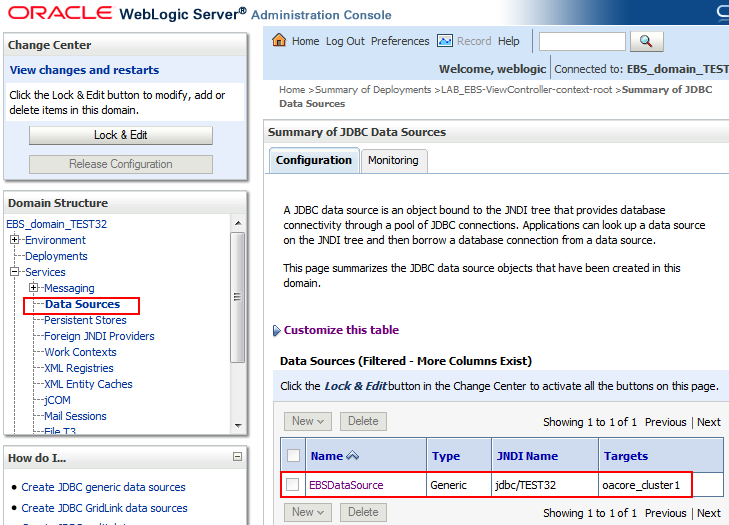Click the Record toolbar text
The width and height of the screenshot is (729, 525).
[474, 41]
